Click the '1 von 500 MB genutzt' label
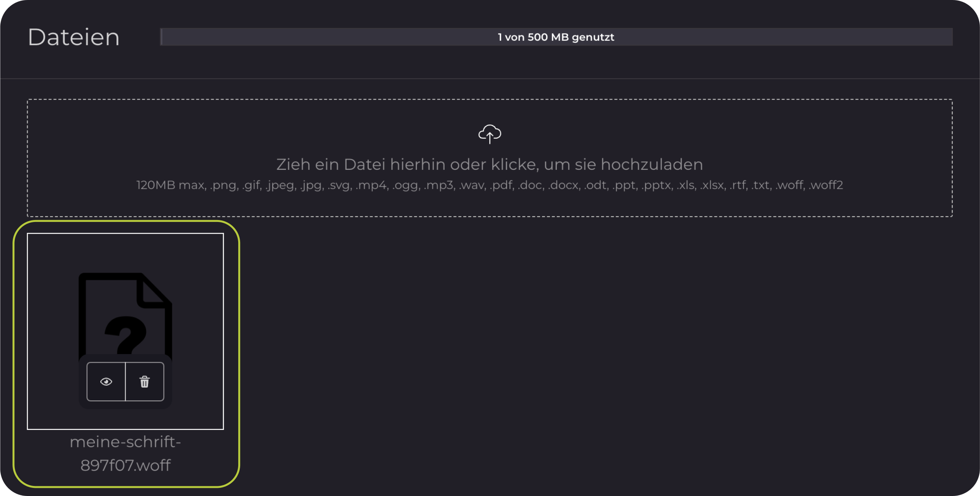Viewport: 980px width, 496px height. [x=556, y=37]
